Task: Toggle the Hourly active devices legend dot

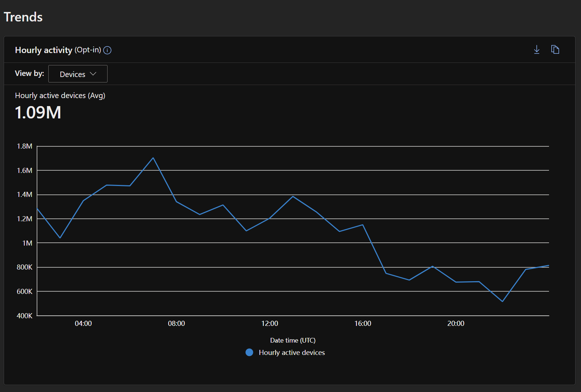Action: click(x=249, y=352)
